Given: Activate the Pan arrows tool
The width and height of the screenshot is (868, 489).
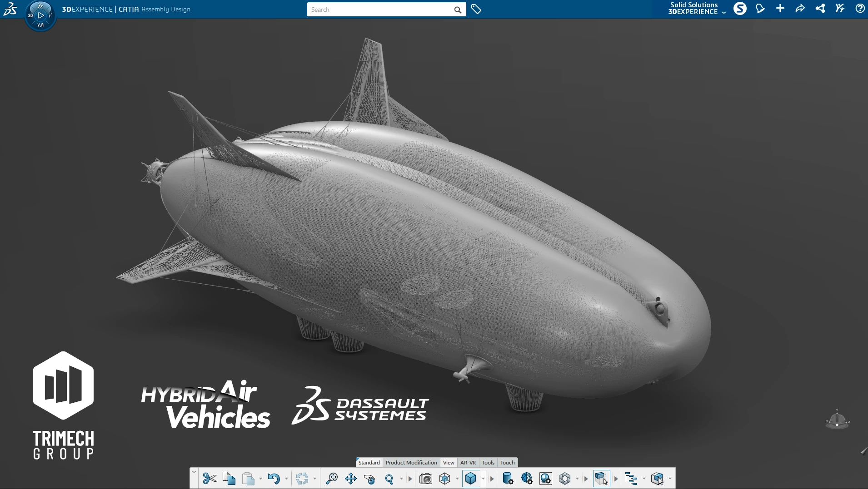Looking at the screenshot, I should (x=351, y=479).
